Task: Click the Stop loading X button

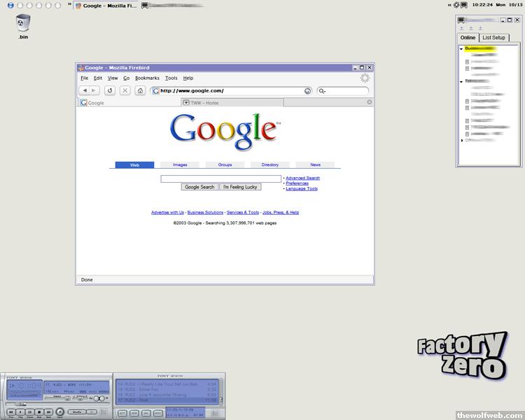Action: [125, 90]
